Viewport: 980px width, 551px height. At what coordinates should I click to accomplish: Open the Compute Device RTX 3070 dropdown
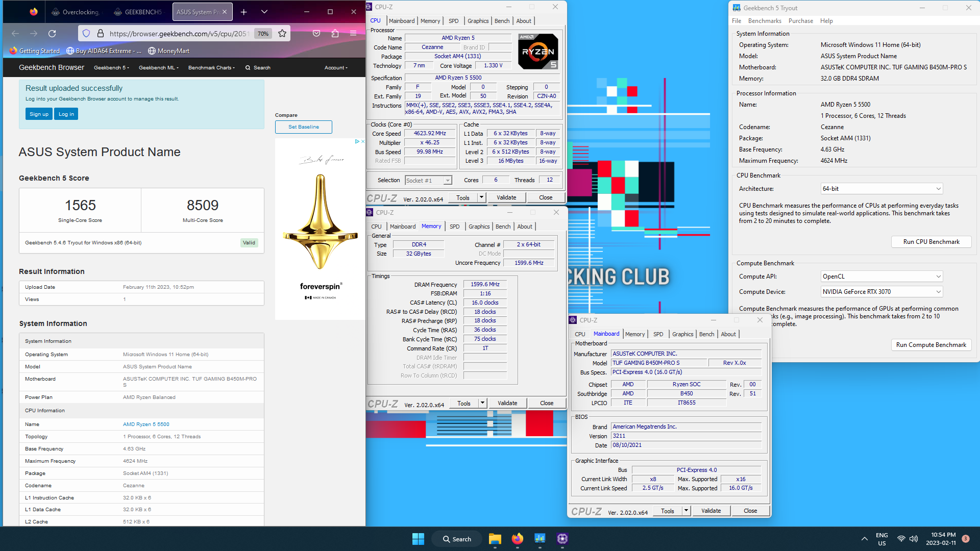tap(881, 292)
